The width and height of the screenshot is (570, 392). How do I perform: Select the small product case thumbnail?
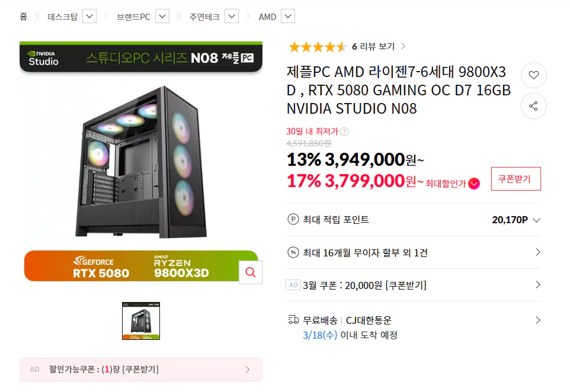pyautogui.click(x=141, y=320)
